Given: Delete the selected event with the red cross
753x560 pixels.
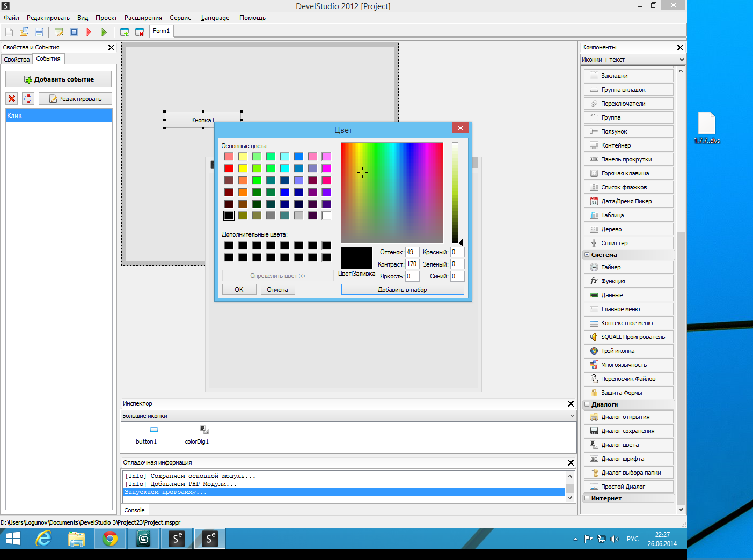Looking at the screenshot, I should click(x=12, y=99).
